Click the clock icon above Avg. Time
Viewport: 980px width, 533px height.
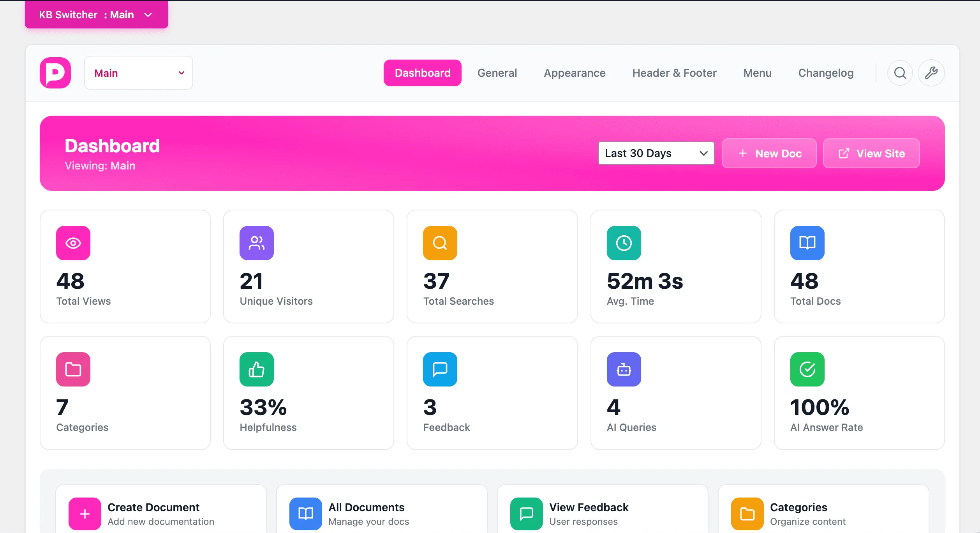coord(623,243)
